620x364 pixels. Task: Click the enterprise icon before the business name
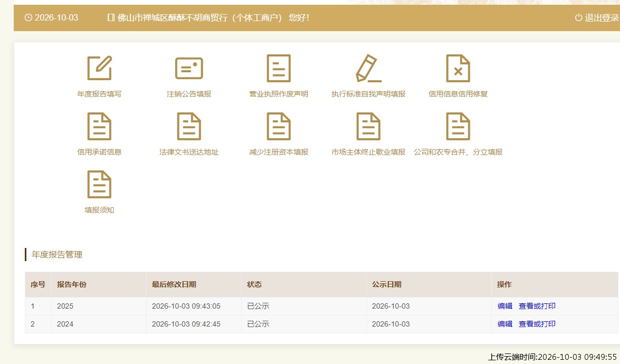coord(111,18)
